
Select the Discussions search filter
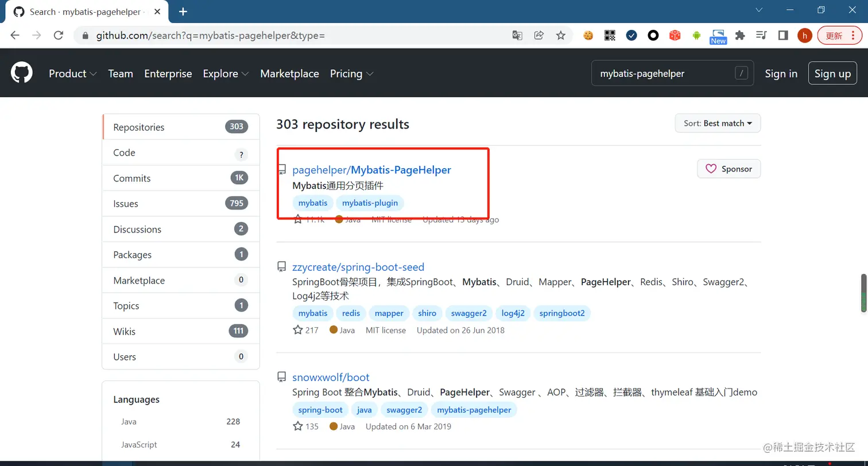(x=181, y=229)
